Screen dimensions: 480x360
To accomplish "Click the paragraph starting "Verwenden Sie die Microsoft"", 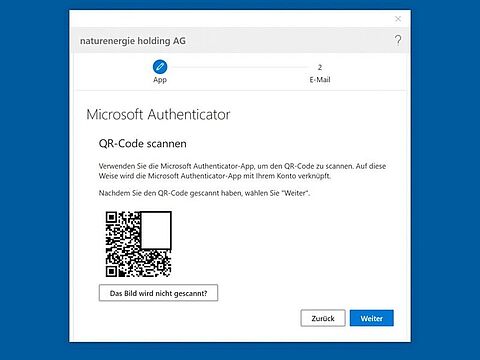I will click(242, 171).
